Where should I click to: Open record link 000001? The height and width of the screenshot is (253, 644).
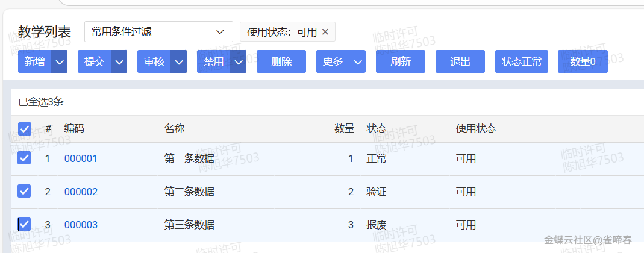(x=81, y=159)
